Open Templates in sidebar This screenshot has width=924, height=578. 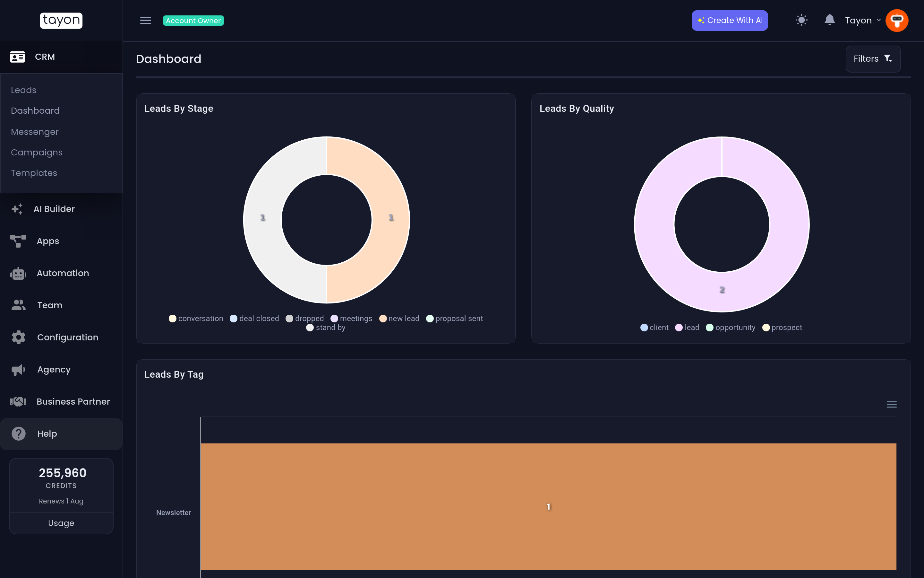(34, 173)
